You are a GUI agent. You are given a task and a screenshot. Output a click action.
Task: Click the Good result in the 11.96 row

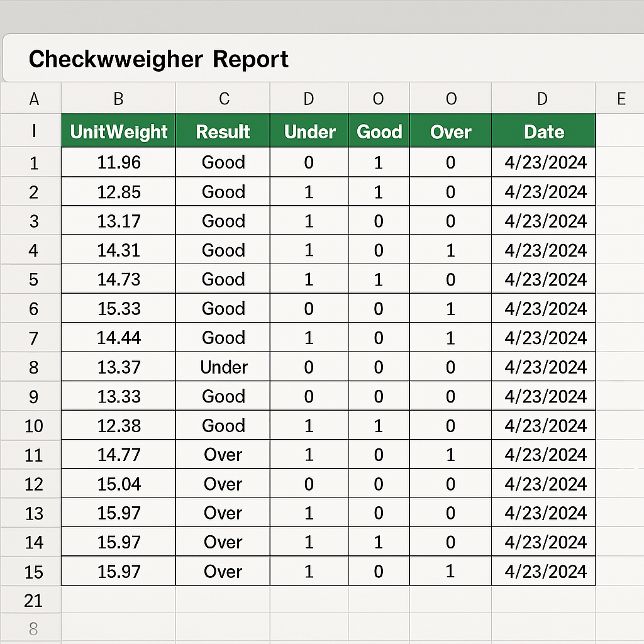[223, 162]
